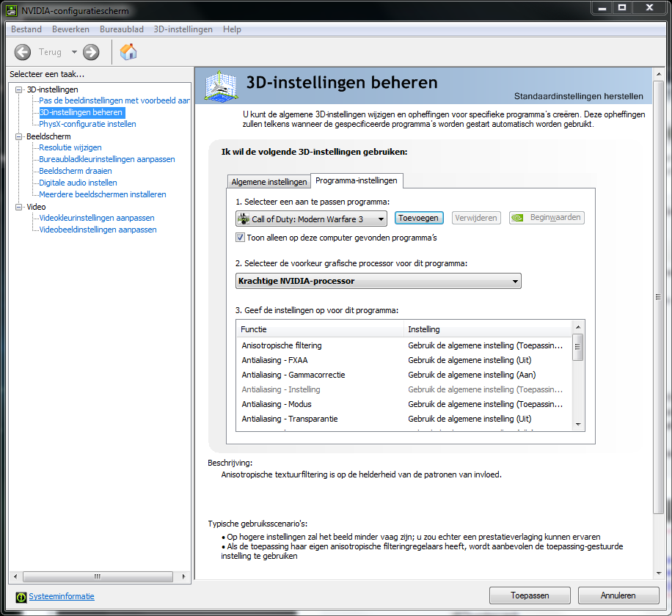Collapse the Beeldscherm tree node
The height and width of the screenshot is (616, 672).
click(18, 136)
